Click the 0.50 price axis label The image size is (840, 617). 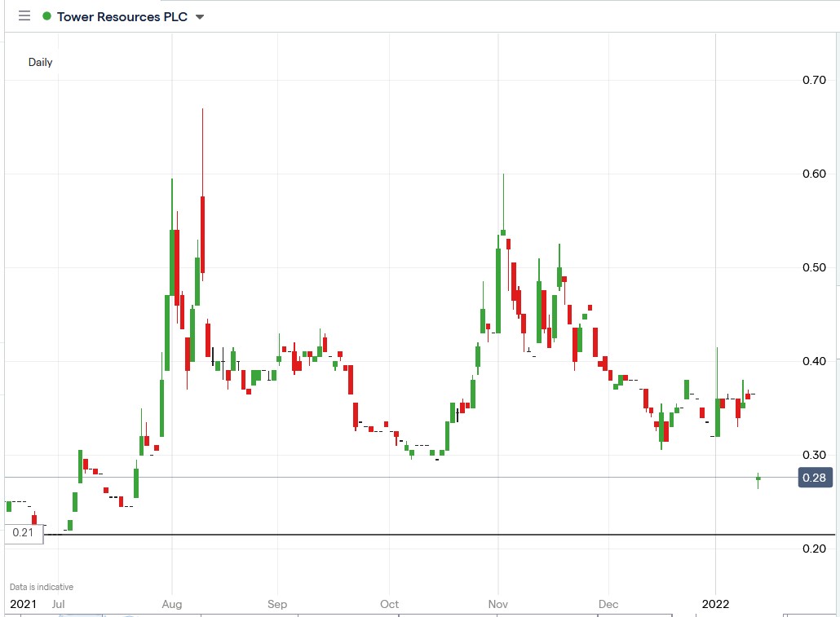(814, 268)
